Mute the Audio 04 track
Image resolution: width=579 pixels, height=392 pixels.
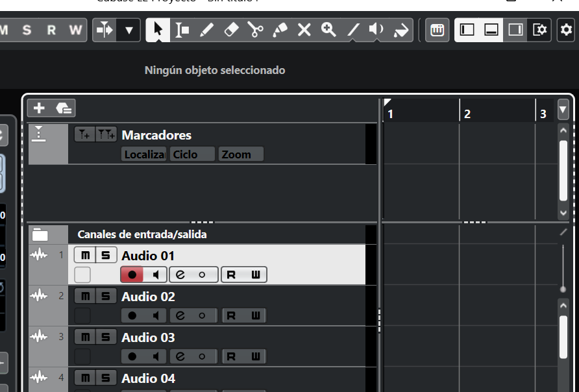coord(85,378)
